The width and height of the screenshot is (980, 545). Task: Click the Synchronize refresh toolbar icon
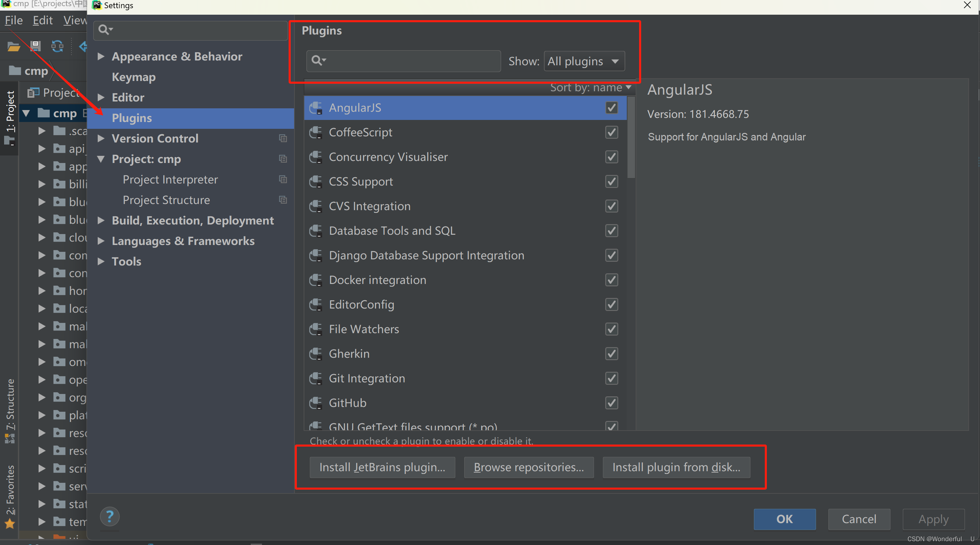coord(57,46)
